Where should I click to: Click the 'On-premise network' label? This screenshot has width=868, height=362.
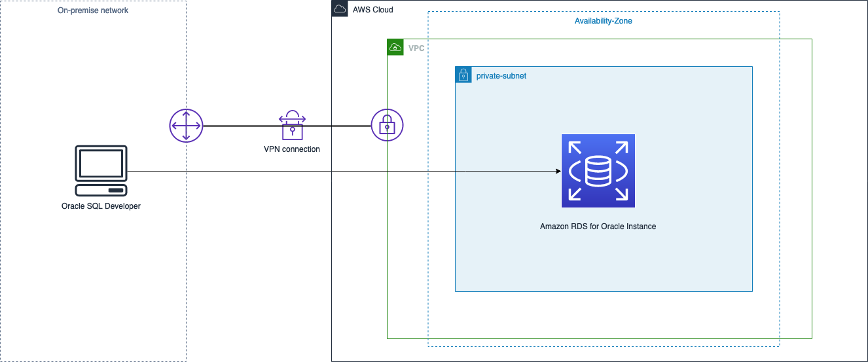93,10
